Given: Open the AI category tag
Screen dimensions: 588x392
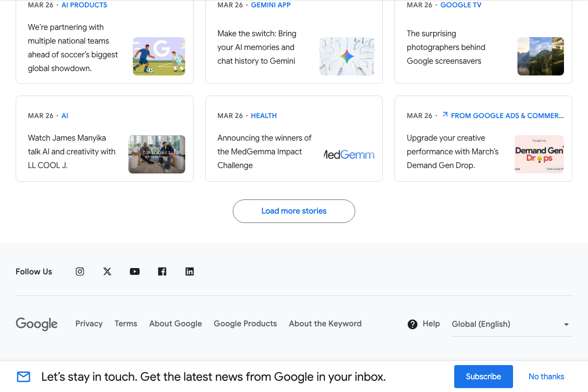Looking at the screenshot, I should point(65,116).
